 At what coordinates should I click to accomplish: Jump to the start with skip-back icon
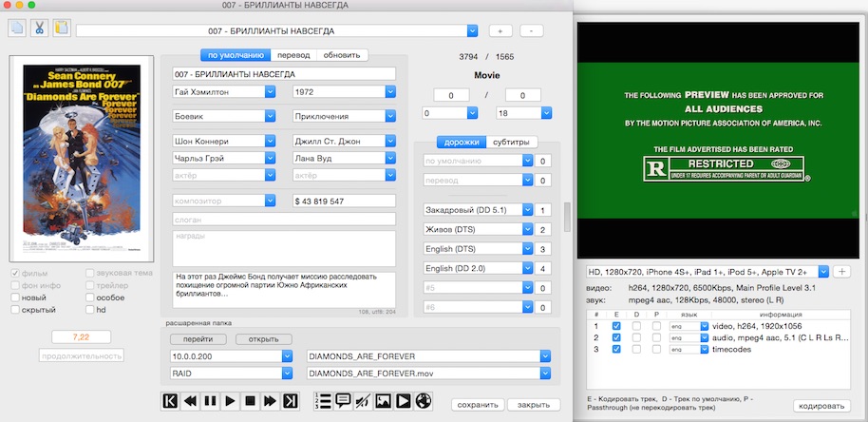tap(170, 401)
